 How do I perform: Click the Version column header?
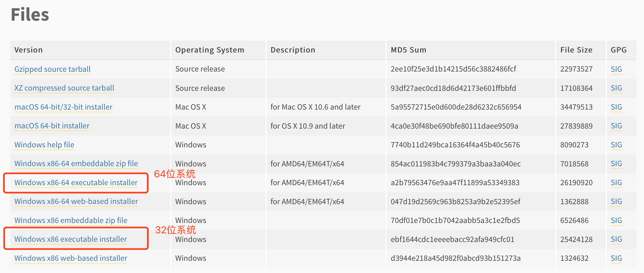(x=29, y=50)
